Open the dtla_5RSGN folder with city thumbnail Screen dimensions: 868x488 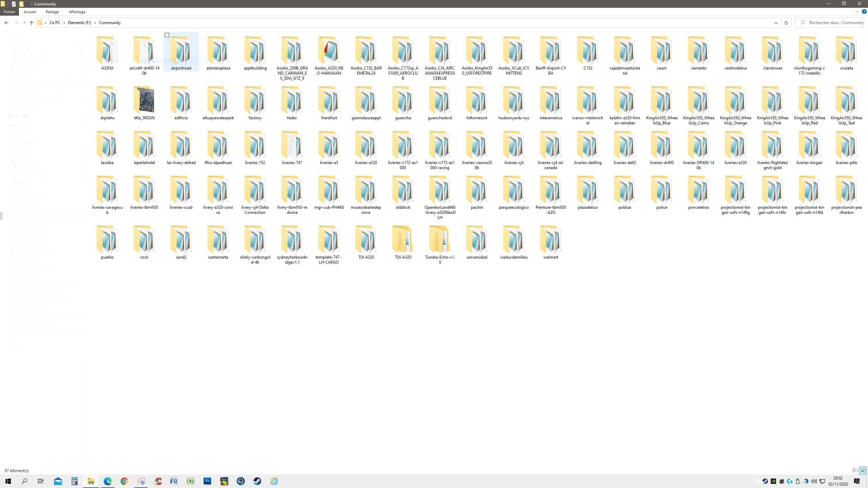(x=144, y=101)
